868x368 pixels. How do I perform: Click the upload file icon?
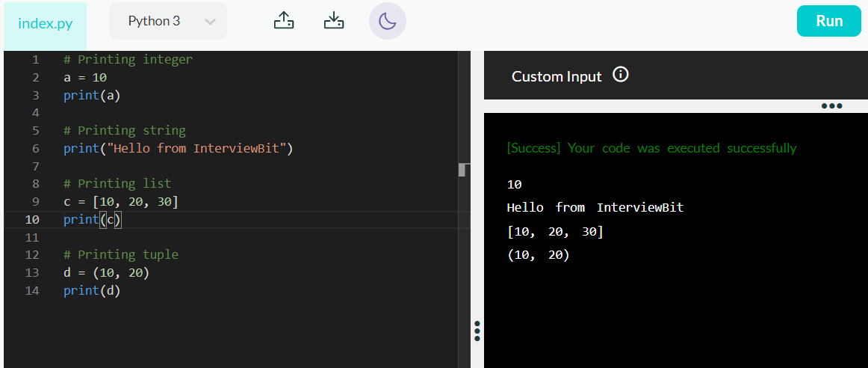pos(283,21)
